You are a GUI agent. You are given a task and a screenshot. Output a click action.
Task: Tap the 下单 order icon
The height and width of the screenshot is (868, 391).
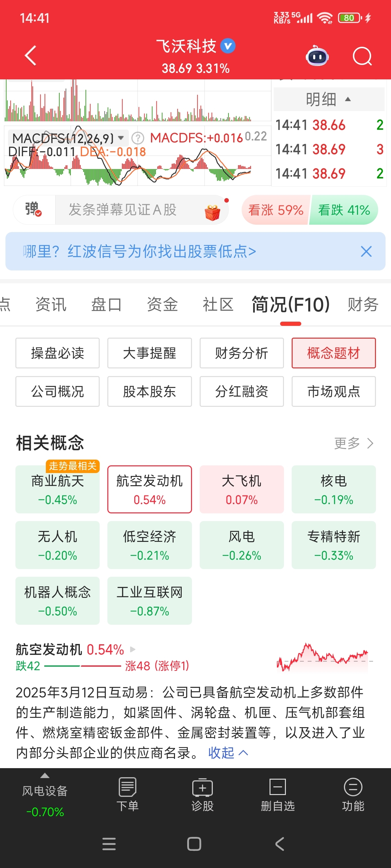pos(128,794)
